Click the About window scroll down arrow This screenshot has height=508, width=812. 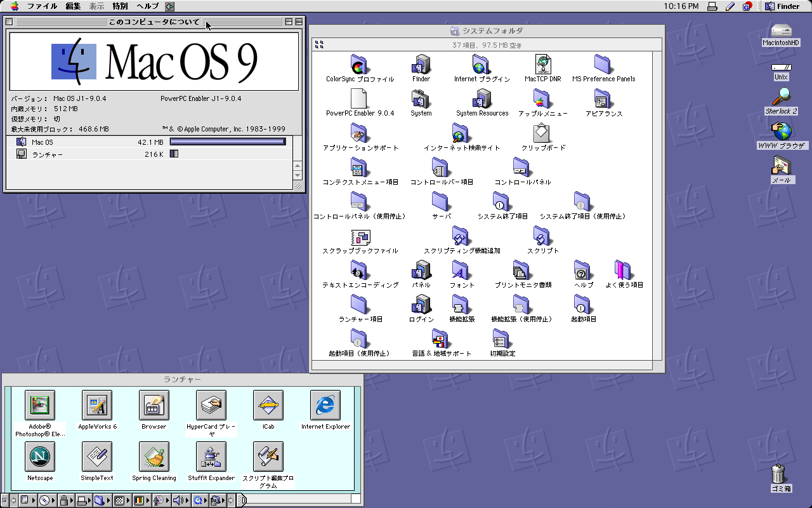[298, 175]
